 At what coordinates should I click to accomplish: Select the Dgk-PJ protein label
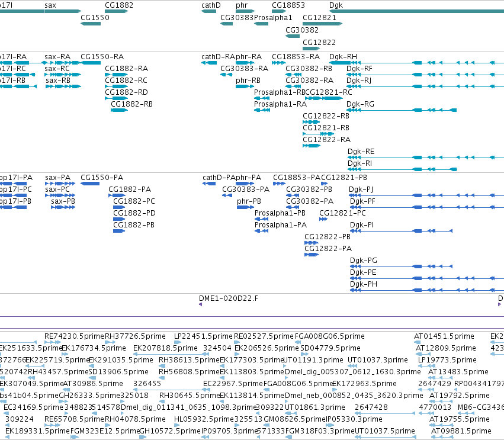coord(361,190)
